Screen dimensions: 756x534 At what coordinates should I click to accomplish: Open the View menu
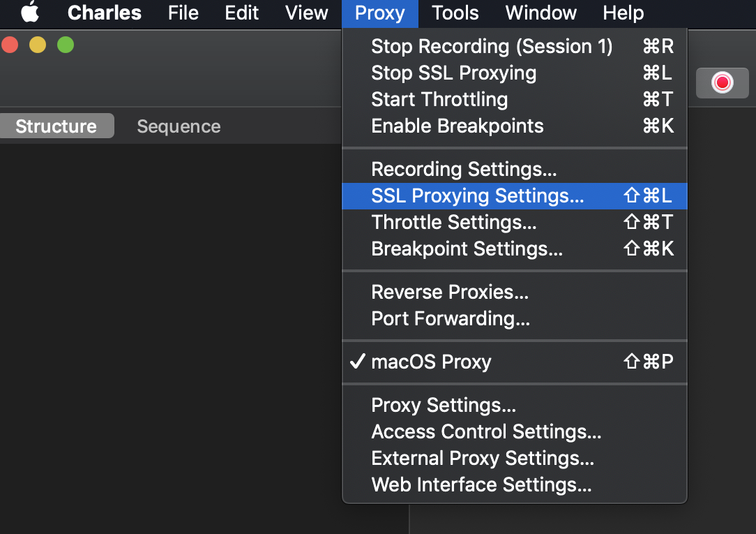307,13
